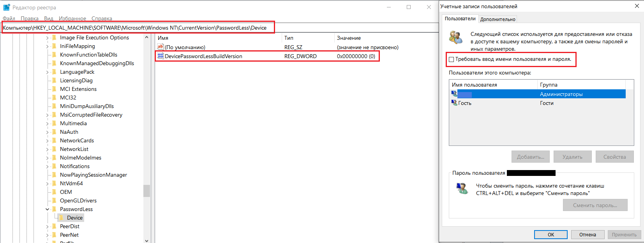Click the Тип column header
Viewport: 644px width, 243px height.
tap(308, 38)
